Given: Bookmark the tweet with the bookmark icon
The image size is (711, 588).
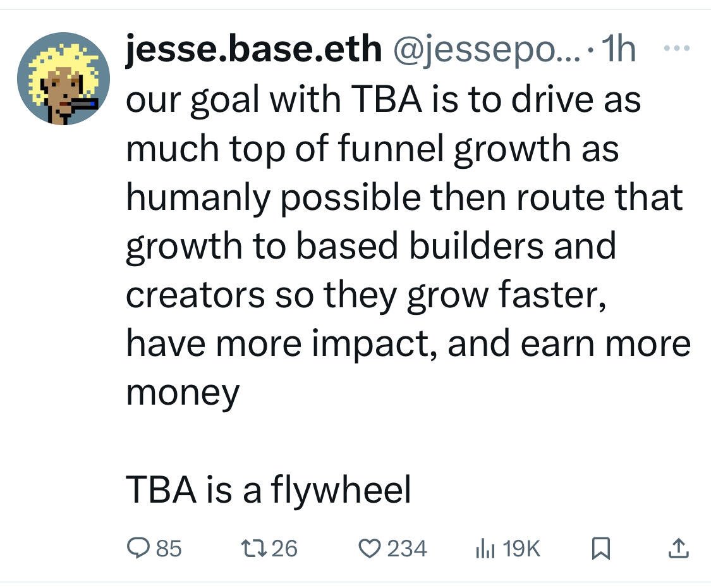Looking at the screenshot, I should click(601, 548).
